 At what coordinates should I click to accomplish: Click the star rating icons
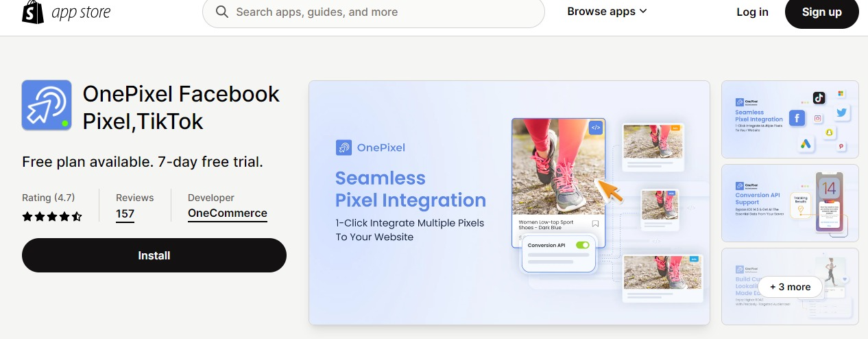pos(52,216)
